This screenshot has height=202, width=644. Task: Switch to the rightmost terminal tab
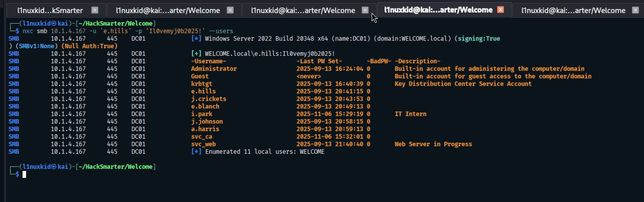(573, 11)
